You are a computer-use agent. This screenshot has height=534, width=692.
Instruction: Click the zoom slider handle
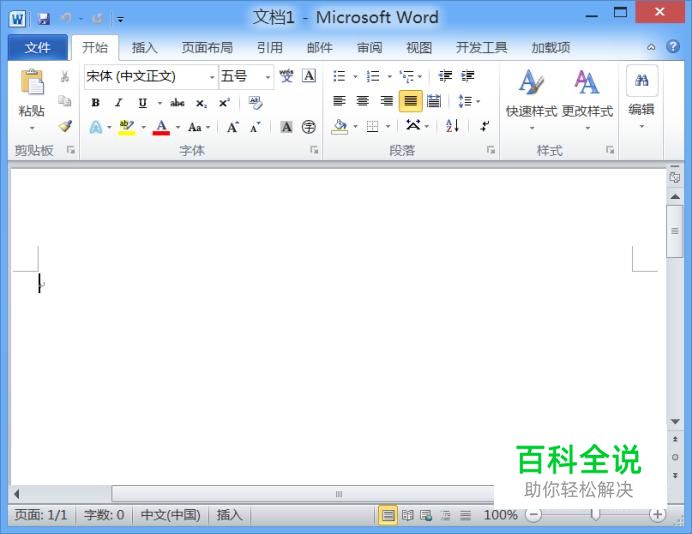click(x=595, y=514)
